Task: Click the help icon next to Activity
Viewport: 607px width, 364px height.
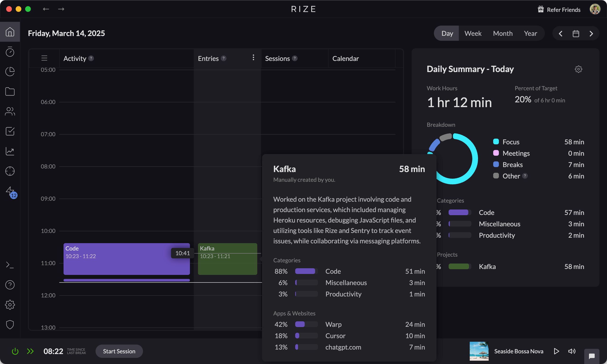Action: 91,58
